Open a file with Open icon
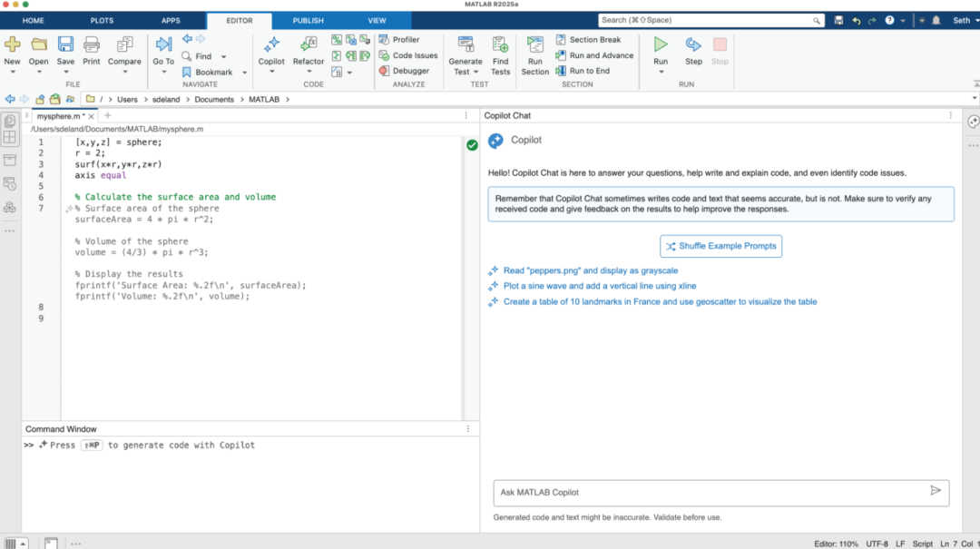 [38, 44]
